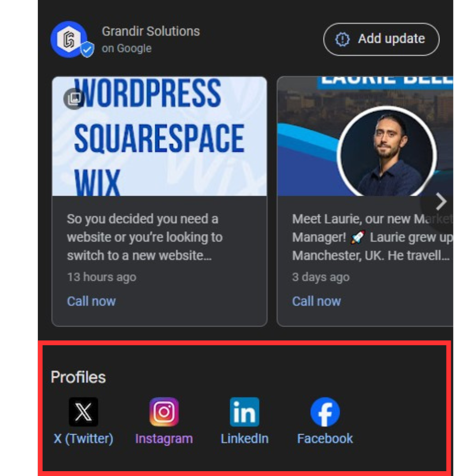Click Call now under the Laurie post
Image resolution: width=476 pixels, height=476 pixels.
coord(316,301)
